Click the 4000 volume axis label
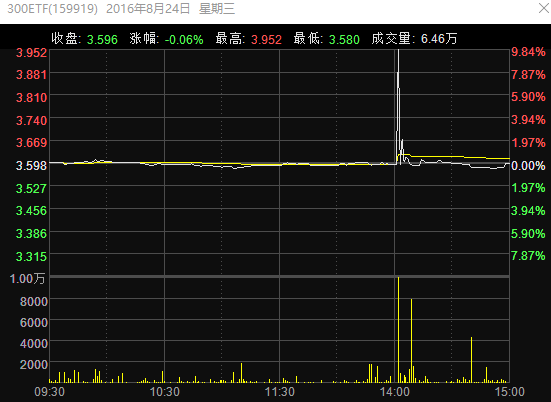Viewport: 551px width, 402px height. 34,343
